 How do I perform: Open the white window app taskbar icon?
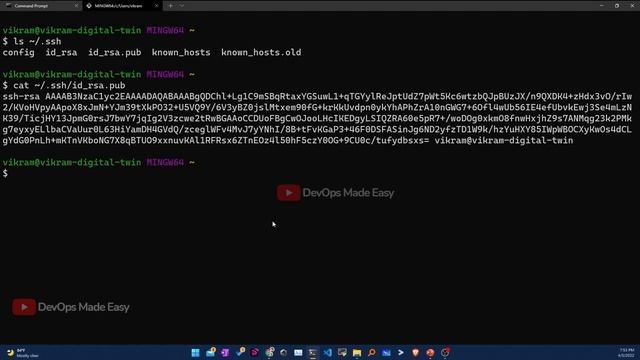pyautogui.click(x=298, y=352)
